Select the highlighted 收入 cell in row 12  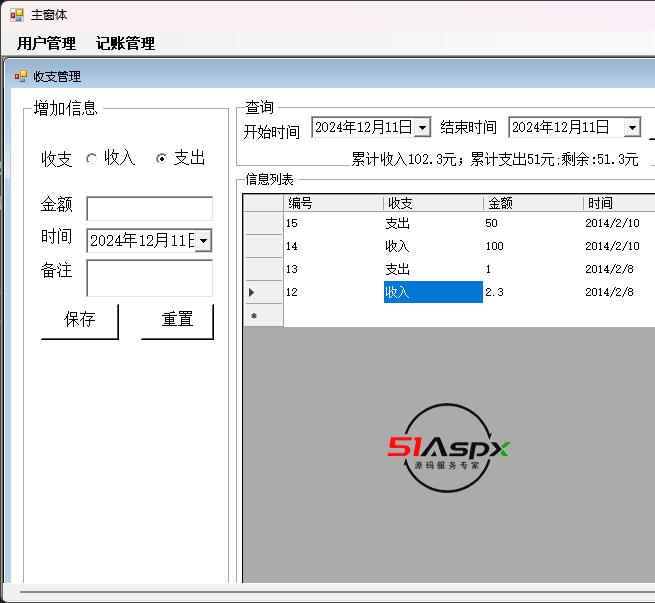pos(433,292)
